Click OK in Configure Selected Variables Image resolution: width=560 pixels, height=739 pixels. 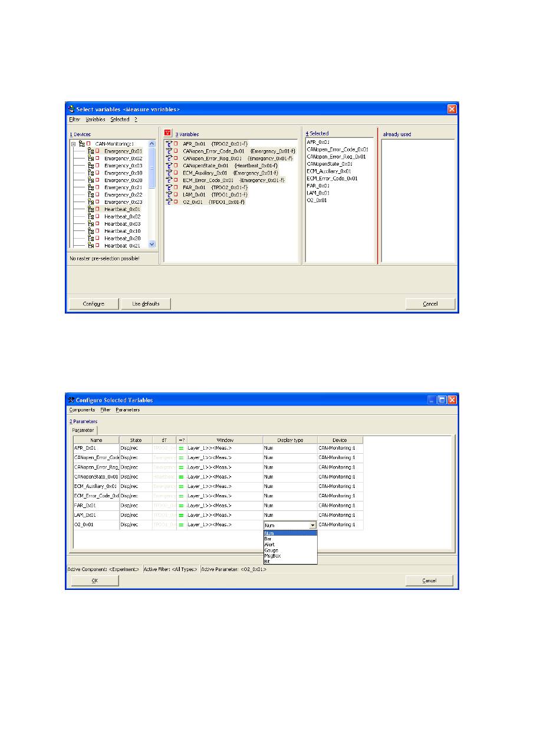point(95,580)
